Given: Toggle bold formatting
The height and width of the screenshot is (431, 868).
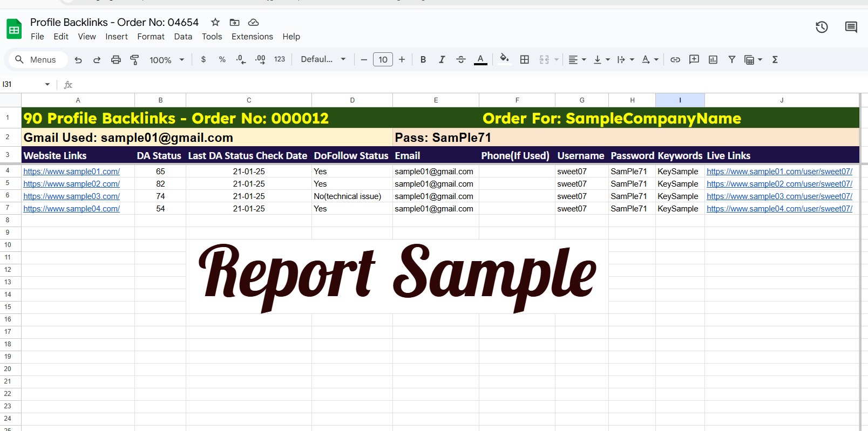Looking at the screenshot, I should click(423, 59).
